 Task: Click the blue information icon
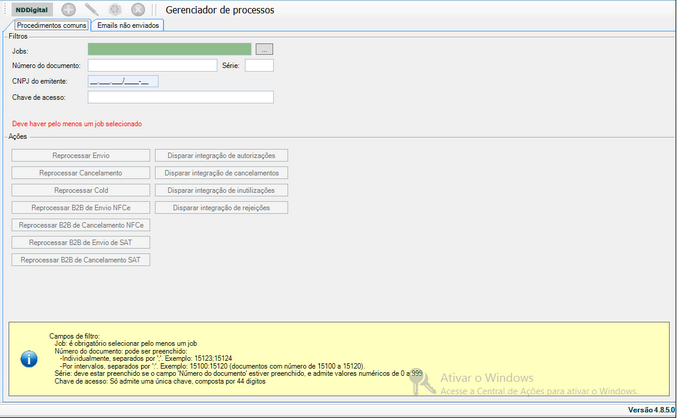coord(29,359)
